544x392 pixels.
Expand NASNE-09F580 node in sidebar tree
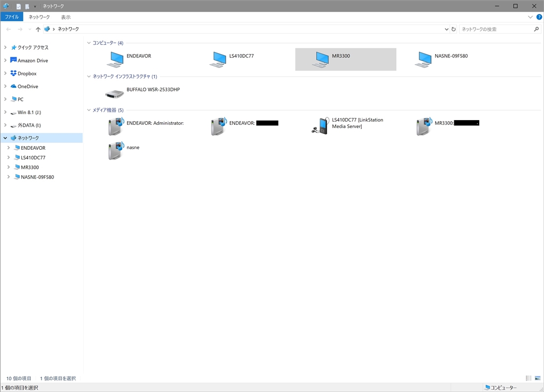pyautogui.click(x=8, y=177)
